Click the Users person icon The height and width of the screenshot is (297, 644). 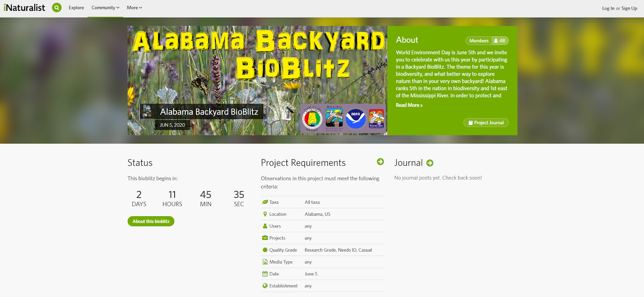(265, 226)
